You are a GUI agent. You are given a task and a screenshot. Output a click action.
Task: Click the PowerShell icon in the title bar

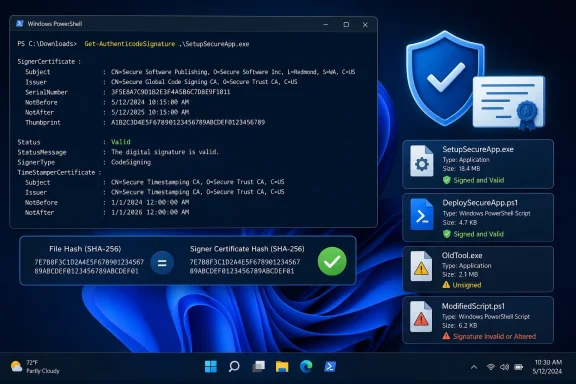coord(20,24)
